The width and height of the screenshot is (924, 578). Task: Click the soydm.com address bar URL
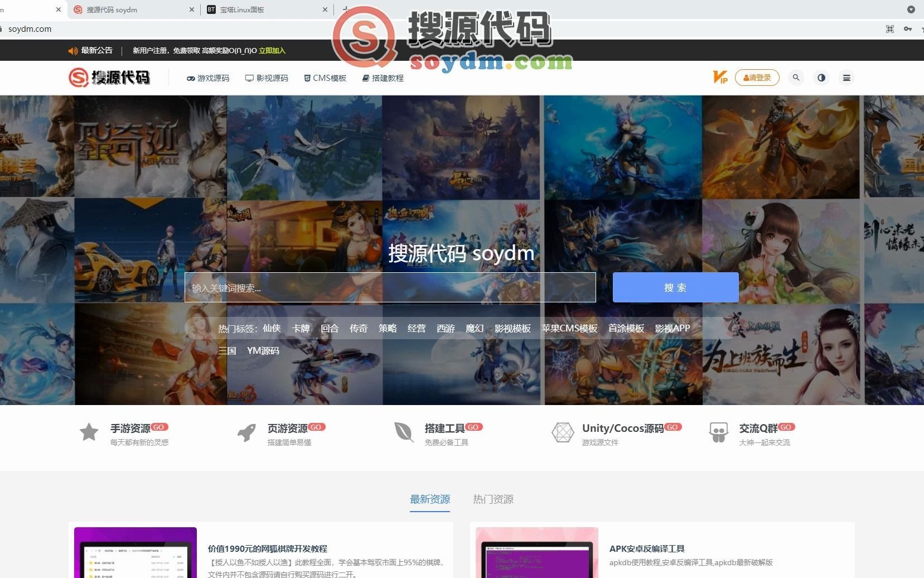30,29
